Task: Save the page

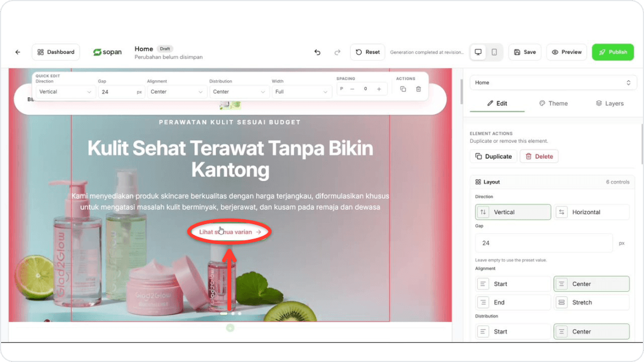Action: tap(525, 52)
